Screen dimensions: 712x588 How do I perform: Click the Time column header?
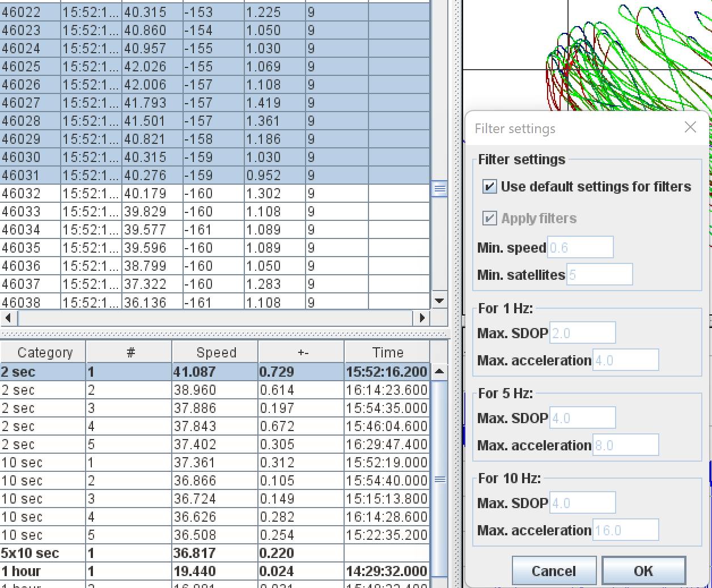pos(387,352)
